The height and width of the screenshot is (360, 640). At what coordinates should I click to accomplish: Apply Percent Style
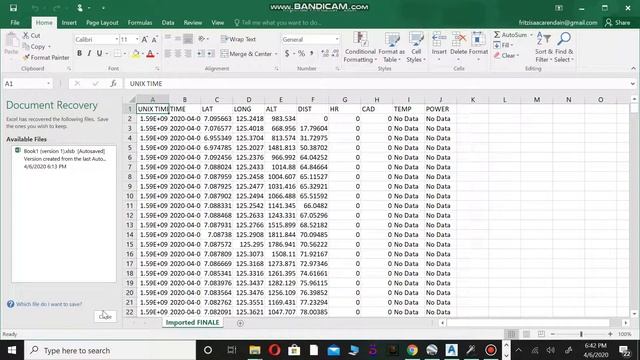[x=301, y=53]
